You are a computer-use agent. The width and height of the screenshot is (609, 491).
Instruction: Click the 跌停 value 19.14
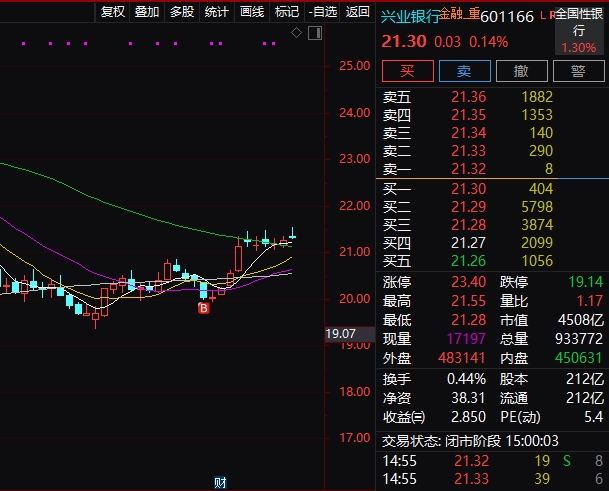coord(586,282)
